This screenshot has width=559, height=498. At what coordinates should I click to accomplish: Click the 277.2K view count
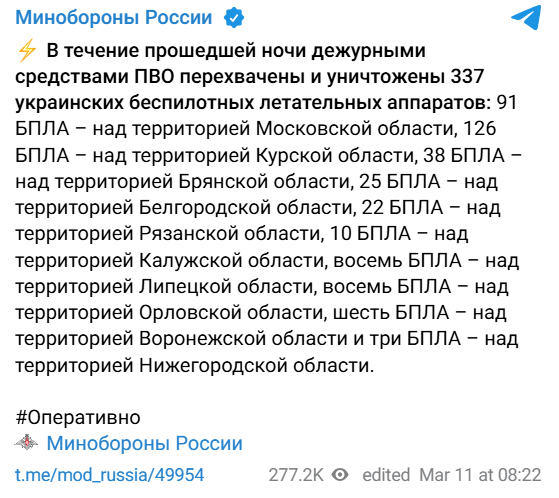[296, 475]
